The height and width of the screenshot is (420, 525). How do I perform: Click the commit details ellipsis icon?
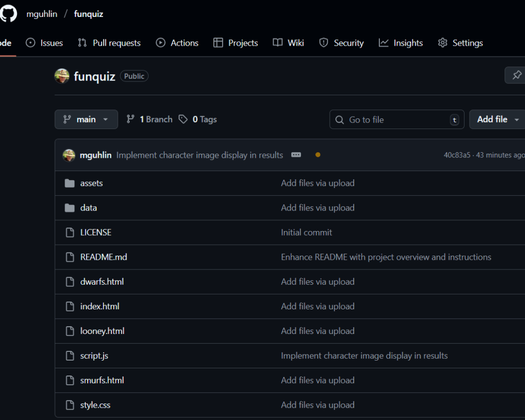296,155
